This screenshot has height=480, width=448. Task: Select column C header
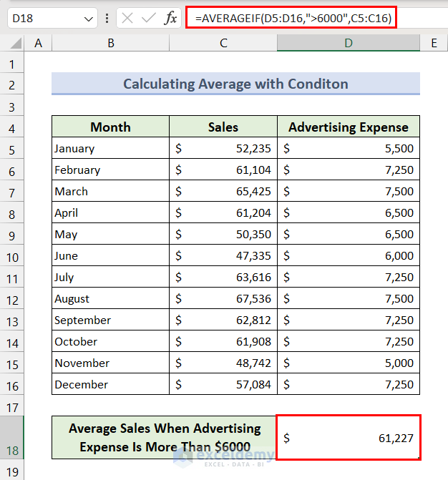click(x=223, y=43)
